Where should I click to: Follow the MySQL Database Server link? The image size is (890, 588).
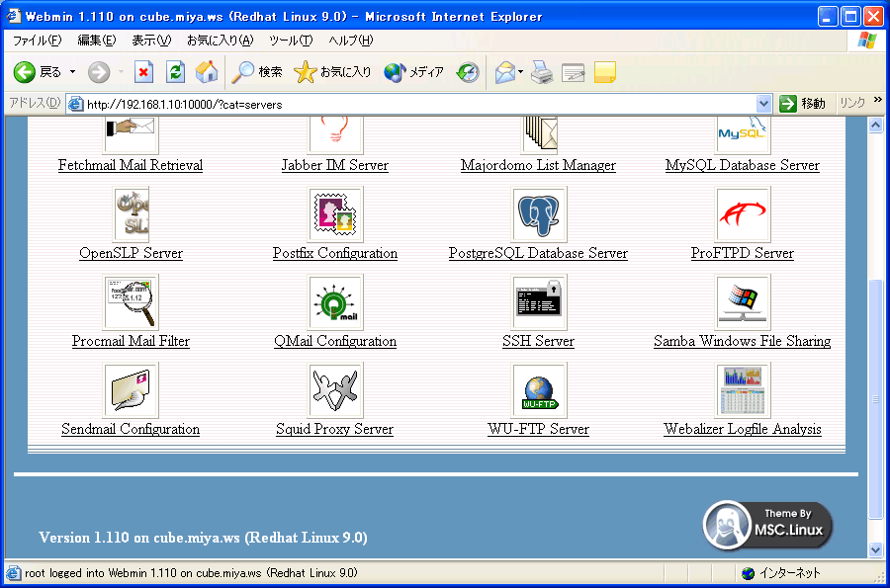pos(743,165)
